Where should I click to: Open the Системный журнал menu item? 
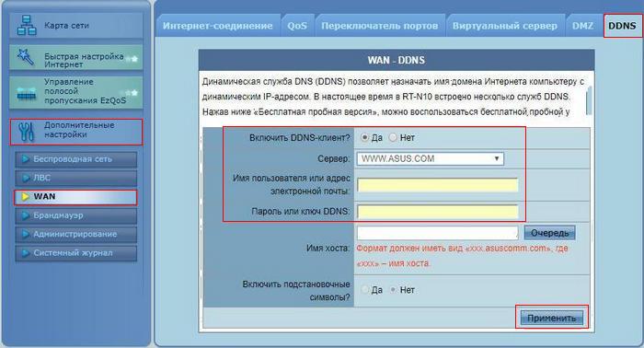(76, 253)
